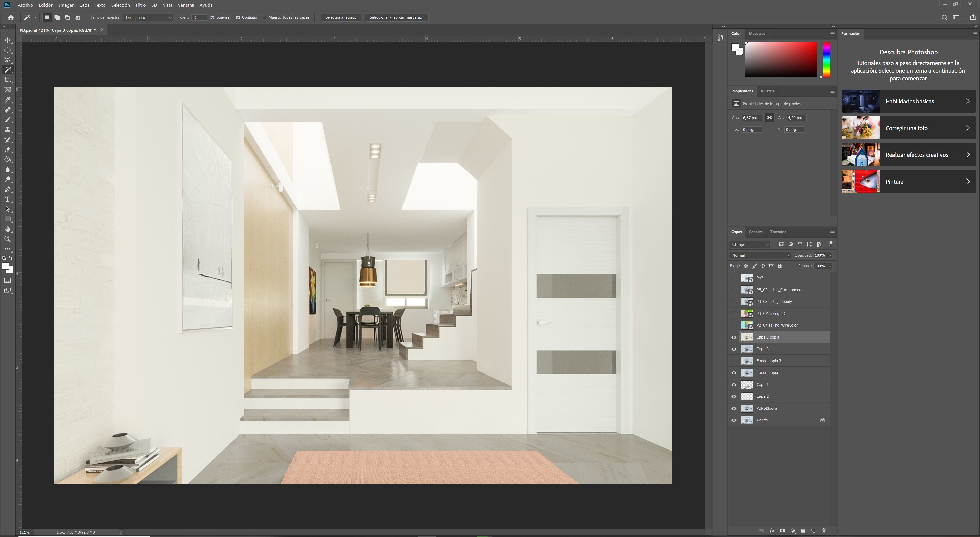Click the delete layer trash icon

[x=824, y=531]
